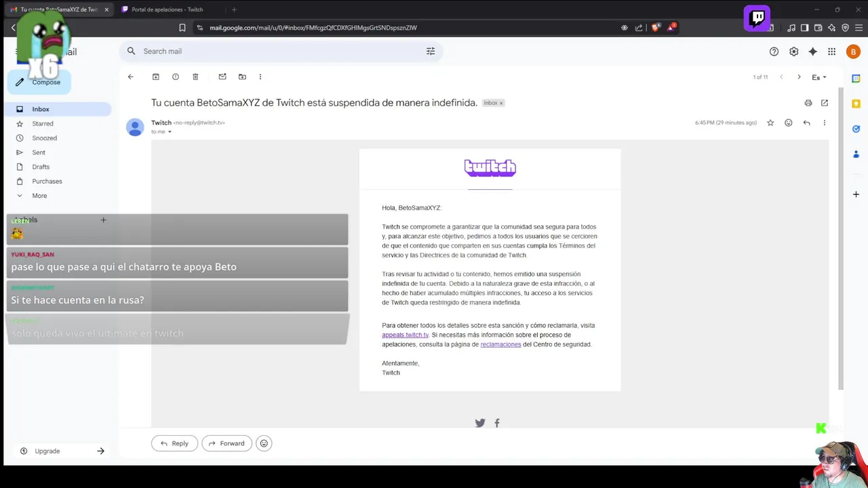Viewport: 868px width, 488px height.
Task: Switch to Portal de apelaciones tab
Action: 167,9
